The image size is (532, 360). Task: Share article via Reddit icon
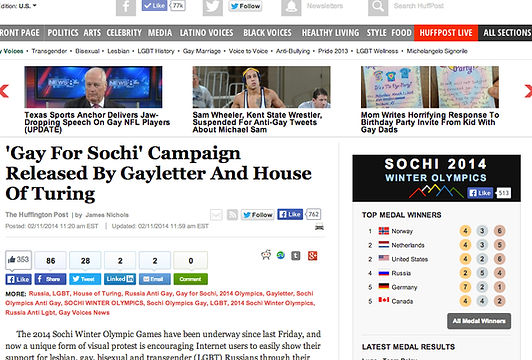click(266, 255)
